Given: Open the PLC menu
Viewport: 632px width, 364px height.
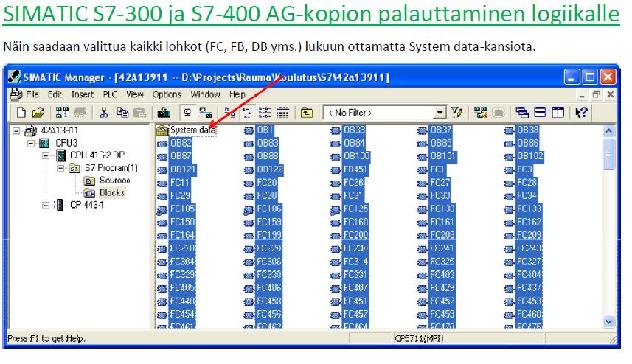Looking at the screenshot, I should (110, 94).
